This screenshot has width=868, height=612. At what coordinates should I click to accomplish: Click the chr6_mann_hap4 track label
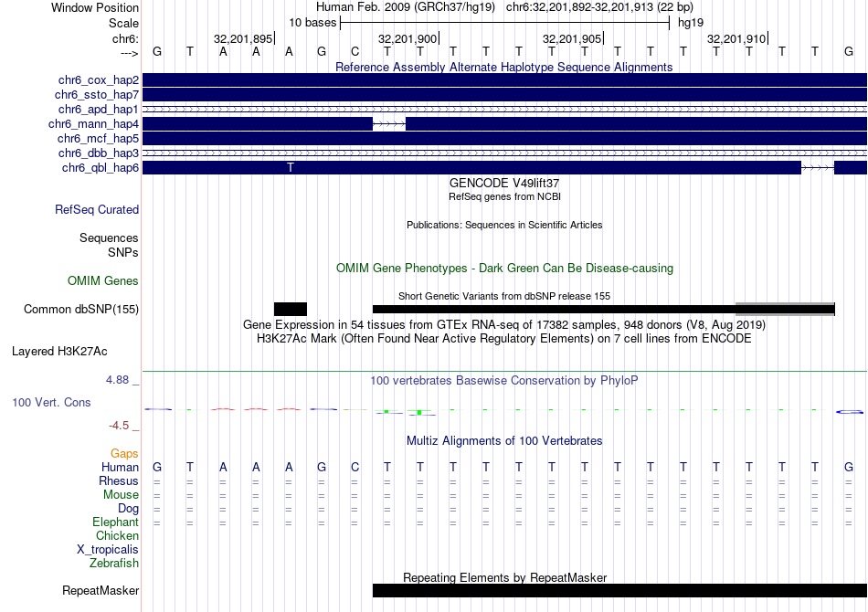(x=93, y=124)
